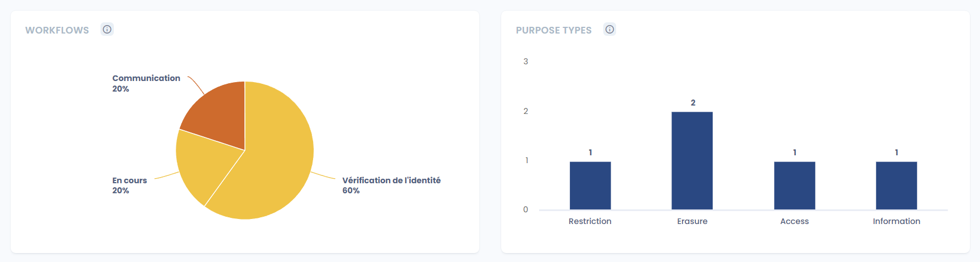Click the tall Erasure bar
Image resolution: width=980 pixels, height=262 pixels.
pyautogui.click(x=692, y=161)
